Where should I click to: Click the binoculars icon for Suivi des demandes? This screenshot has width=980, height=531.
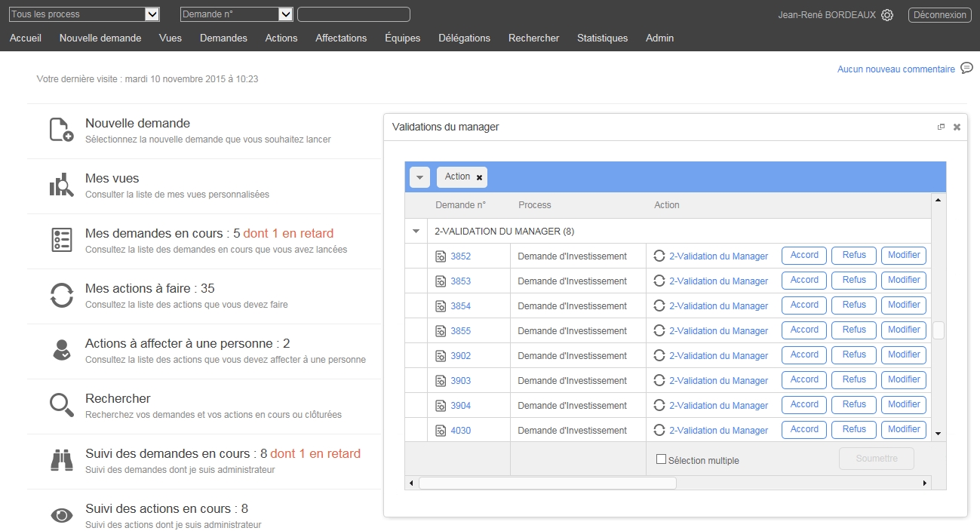click(x=61, y=460)
